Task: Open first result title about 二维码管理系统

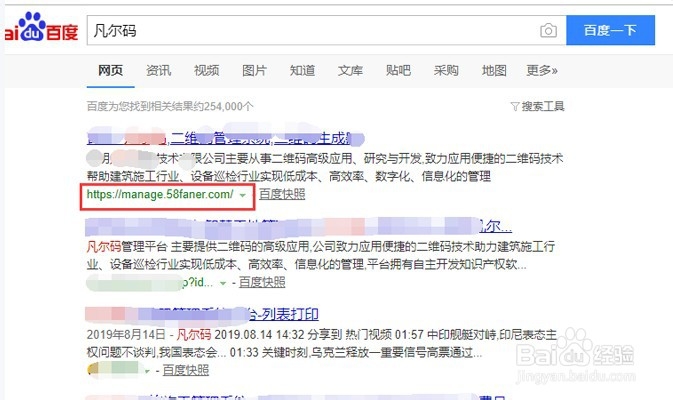Action: point(225,138)
